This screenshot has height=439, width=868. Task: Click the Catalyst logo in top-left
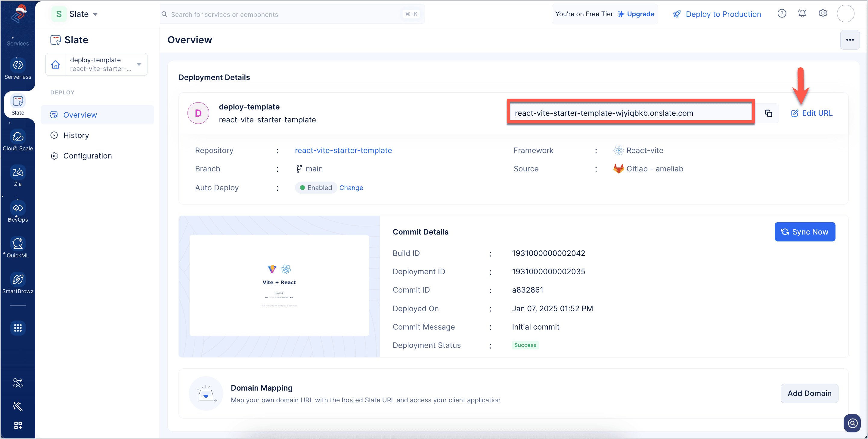click(x=19, y=14)
